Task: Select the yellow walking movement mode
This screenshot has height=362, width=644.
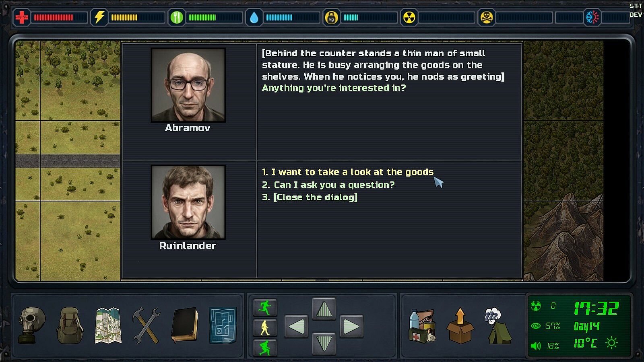Action: [x=265, y=328]
